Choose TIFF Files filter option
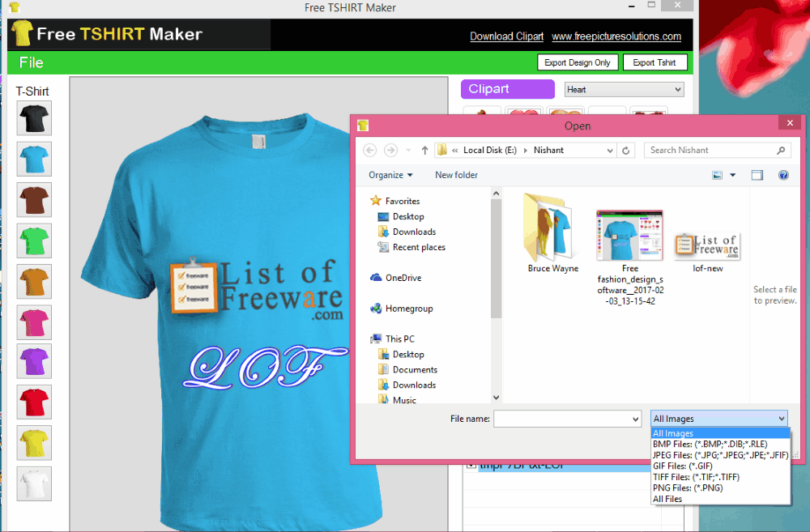Image resolution: width=810 pixels, height=532 pixels. (721, 477)
